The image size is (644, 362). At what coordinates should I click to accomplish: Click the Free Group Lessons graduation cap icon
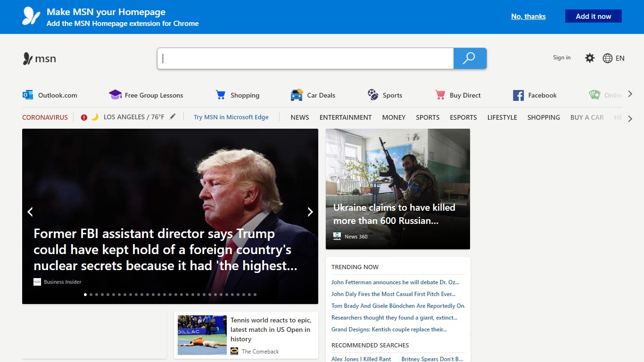[115, 95]
